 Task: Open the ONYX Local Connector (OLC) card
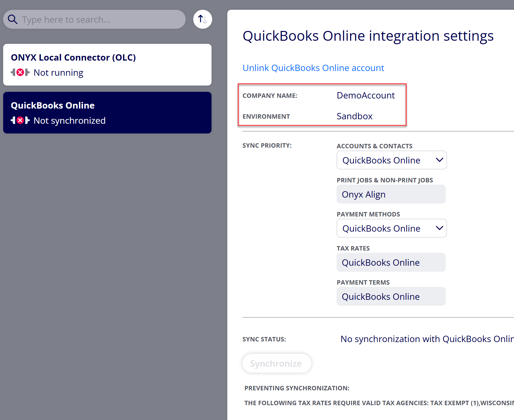pyautogui.click(x=107, y=65)
